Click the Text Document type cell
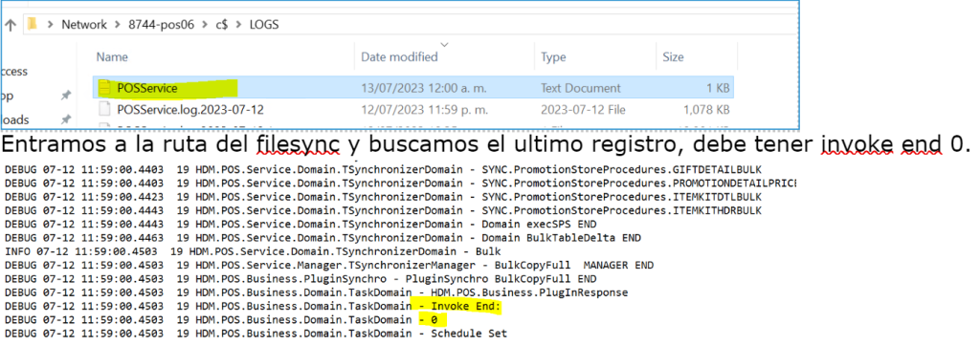 581,88
